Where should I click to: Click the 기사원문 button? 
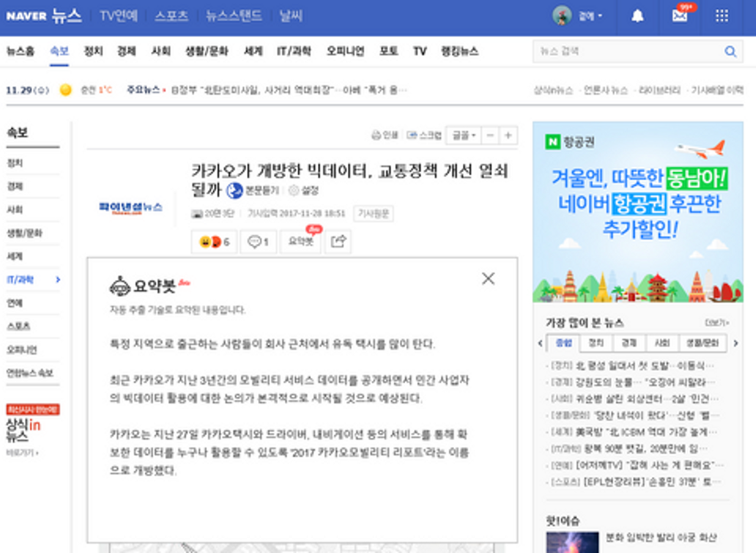point(373,213)
